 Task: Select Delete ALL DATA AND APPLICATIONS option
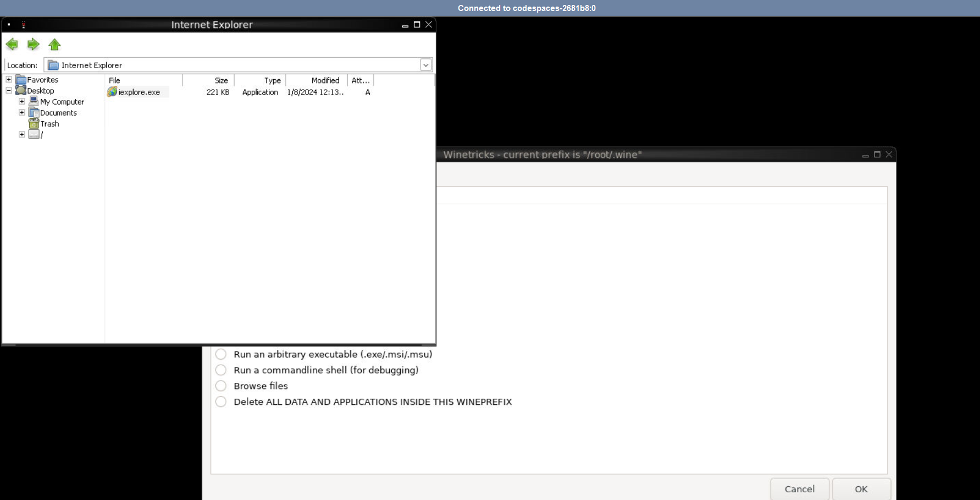pyautogui.click(x=221, y=402)
